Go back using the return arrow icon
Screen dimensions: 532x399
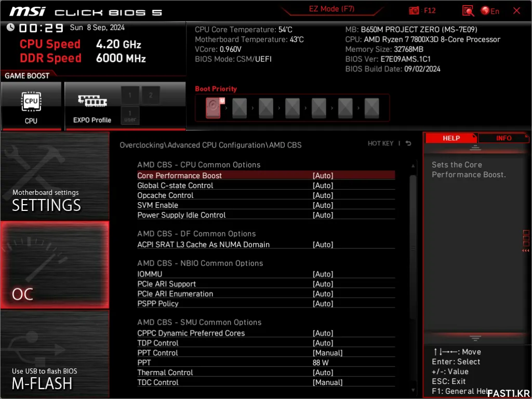click(408, 143)
